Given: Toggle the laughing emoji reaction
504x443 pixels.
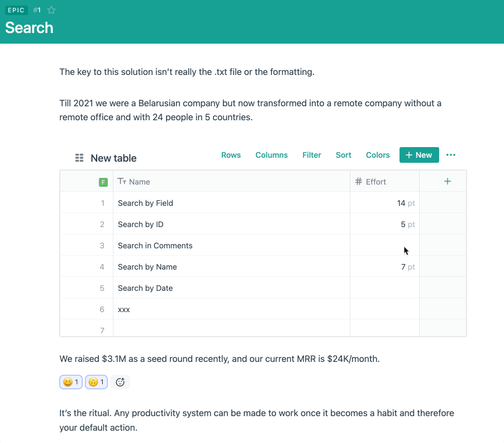Looking at the screenshot, I should coord(71,382).
